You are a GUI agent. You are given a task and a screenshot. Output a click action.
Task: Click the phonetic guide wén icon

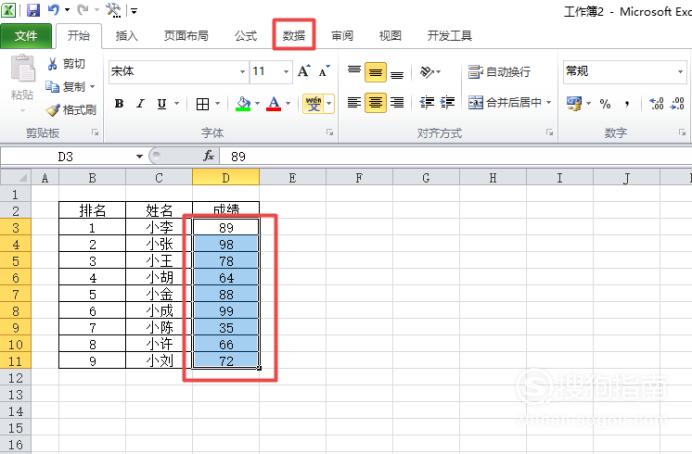313,104
